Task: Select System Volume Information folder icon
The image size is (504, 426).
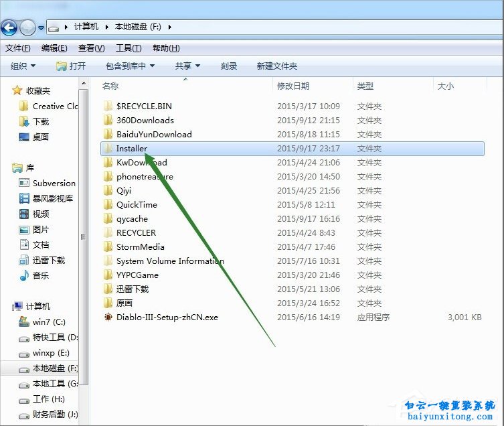Action: (x=108, y=261)
